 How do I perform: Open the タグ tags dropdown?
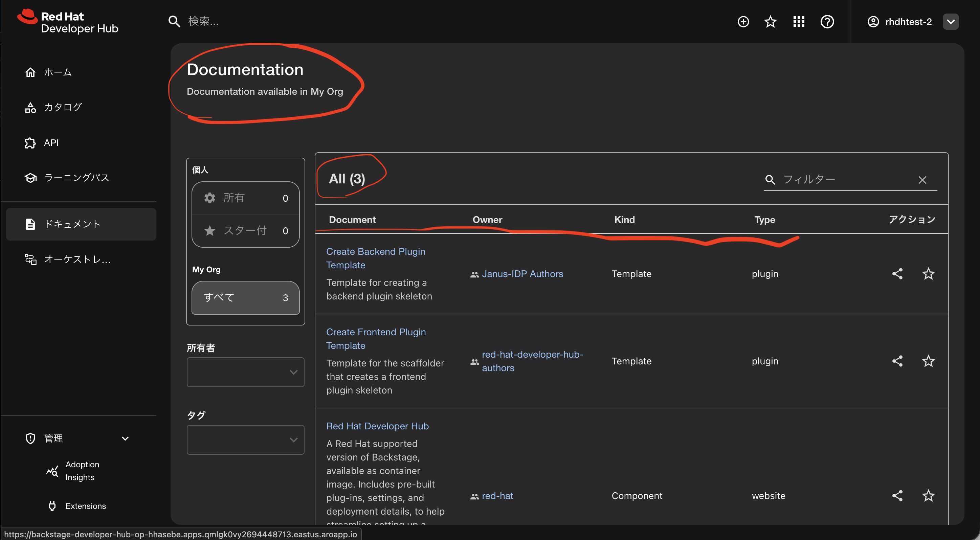click(245, 440)
